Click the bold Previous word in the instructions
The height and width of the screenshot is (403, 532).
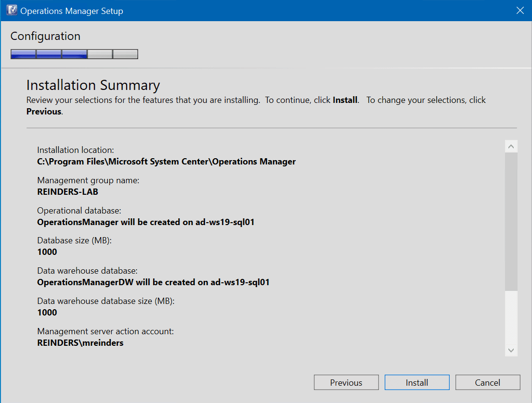tap(43, 112)
